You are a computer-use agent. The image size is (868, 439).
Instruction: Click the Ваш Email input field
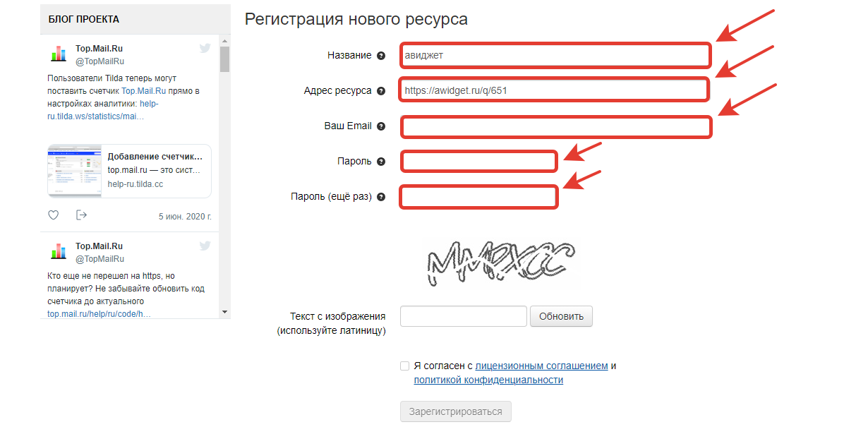pyautogui.click(x=556, y=127)
